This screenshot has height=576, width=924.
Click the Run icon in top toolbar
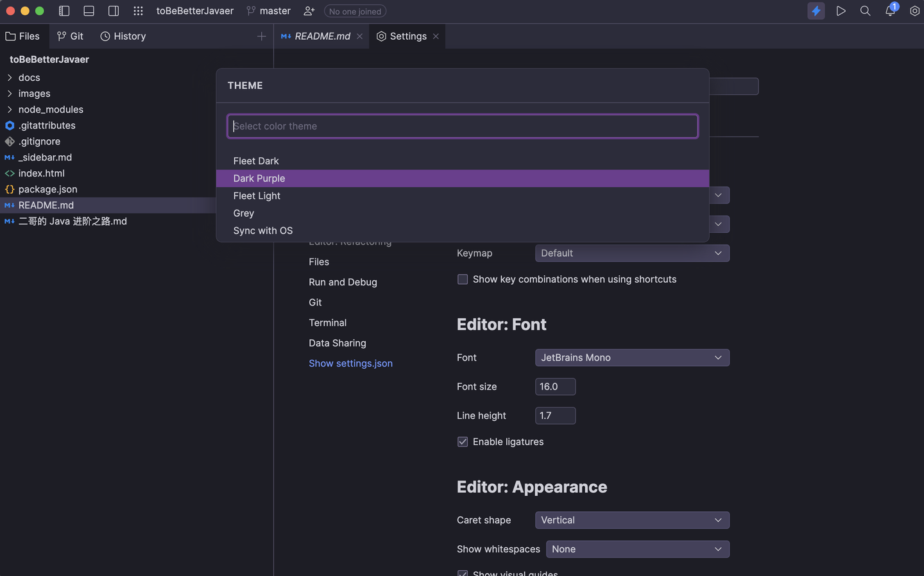841,11
